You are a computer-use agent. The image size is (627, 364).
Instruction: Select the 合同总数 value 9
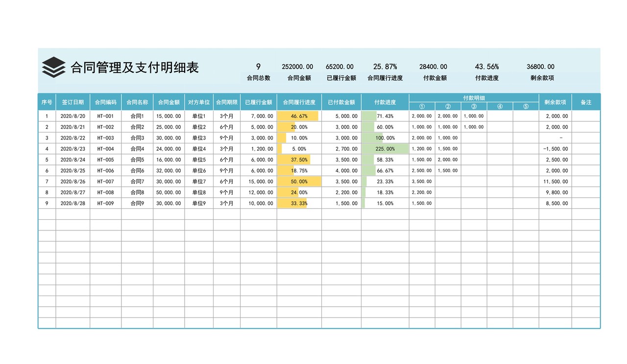[258, 67]
